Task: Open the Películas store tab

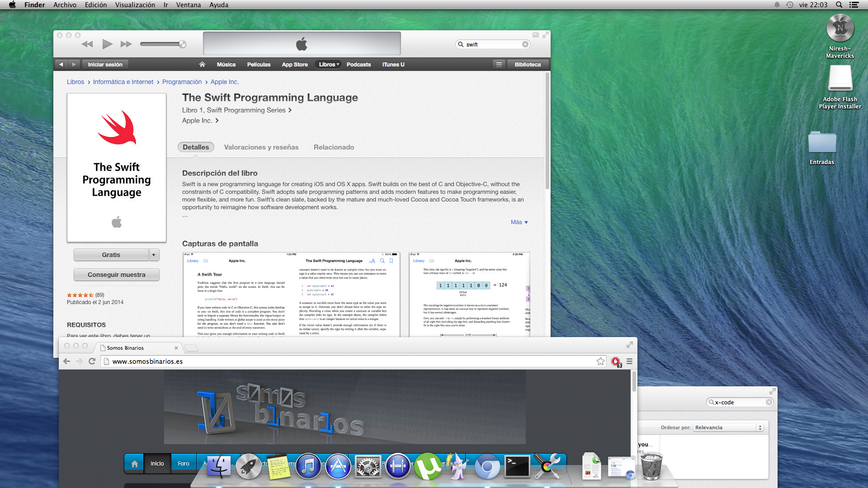Action: [259, 65]
